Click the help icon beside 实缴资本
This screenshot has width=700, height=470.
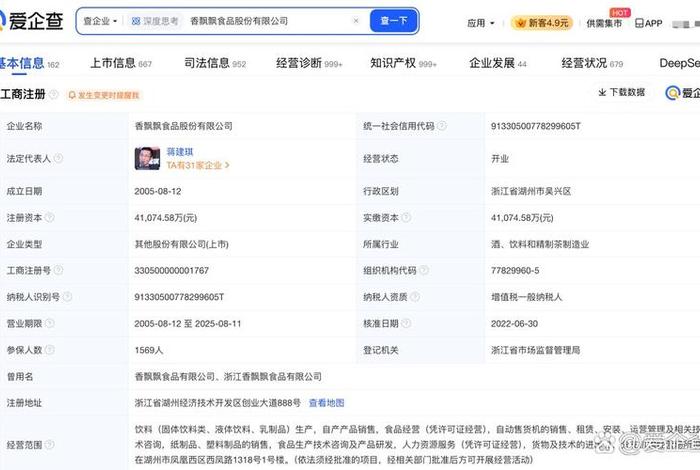(x=406, y=217)
